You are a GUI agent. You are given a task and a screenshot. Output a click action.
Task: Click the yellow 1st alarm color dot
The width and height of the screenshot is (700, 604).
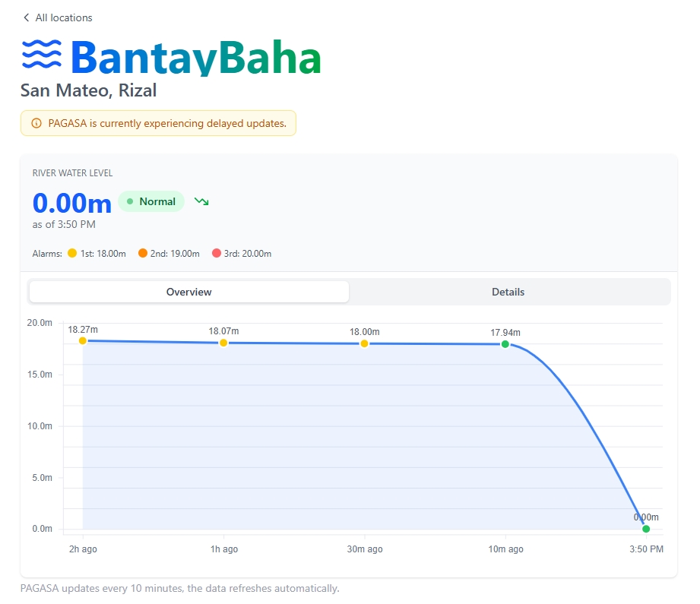click(72, 253)
